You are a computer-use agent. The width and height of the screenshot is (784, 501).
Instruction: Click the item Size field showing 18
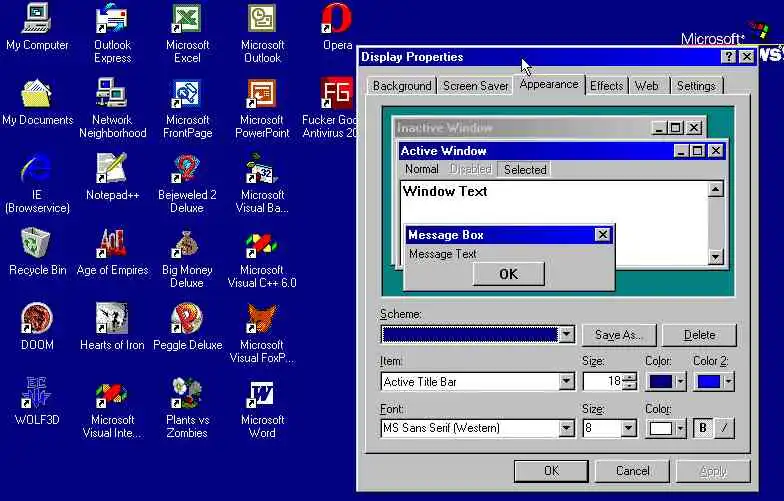pos(603,382)
